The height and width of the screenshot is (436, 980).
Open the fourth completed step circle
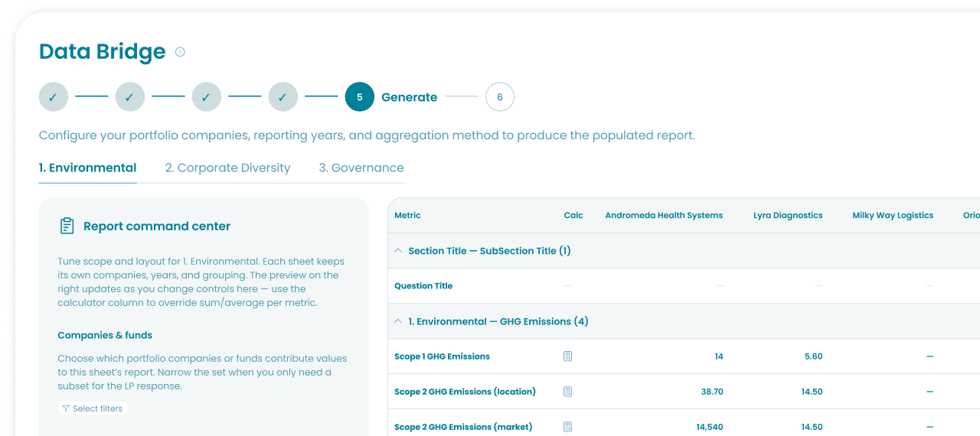click(283, 97)
